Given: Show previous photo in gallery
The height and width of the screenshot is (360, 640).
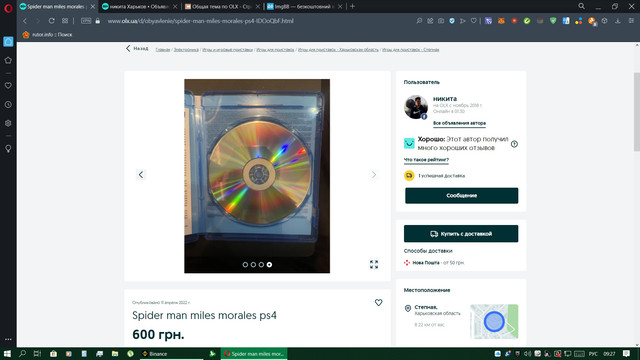Looking at the screenshot, I should pyautogui.click(x=141, y=175).
